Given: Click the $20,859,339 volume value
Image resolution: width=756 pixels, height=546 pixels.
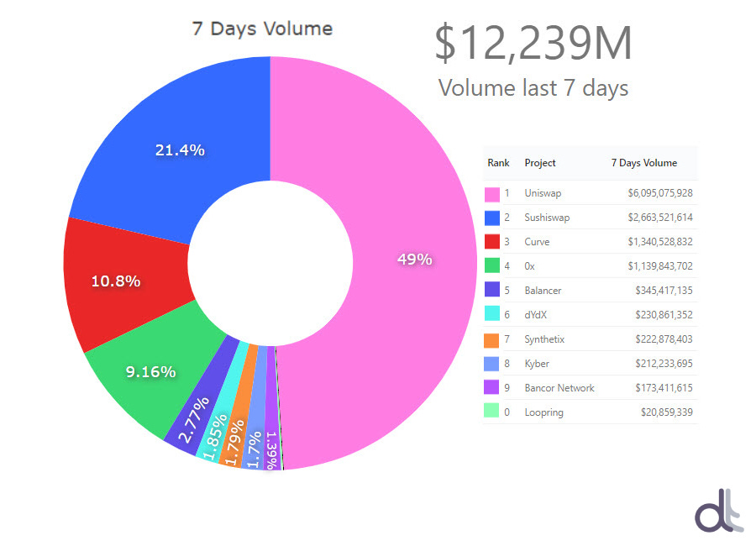Looking at the screenshot, I should click(x=667, y=412).
